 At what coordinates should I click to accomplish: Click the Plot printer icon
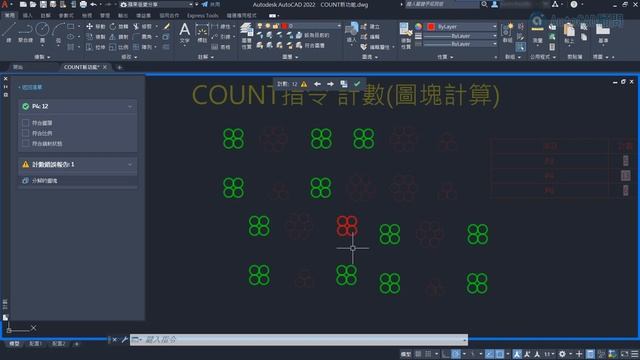pos(83,4)
